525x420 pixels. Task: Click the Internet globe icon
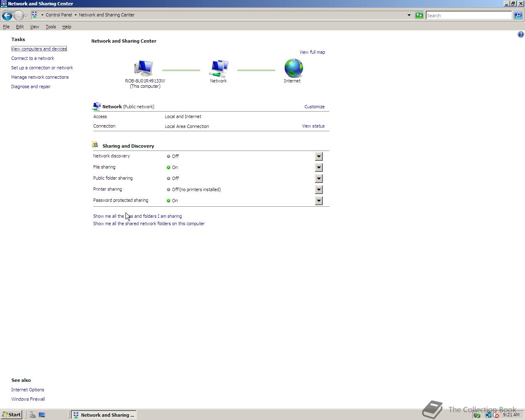point(294,68)
